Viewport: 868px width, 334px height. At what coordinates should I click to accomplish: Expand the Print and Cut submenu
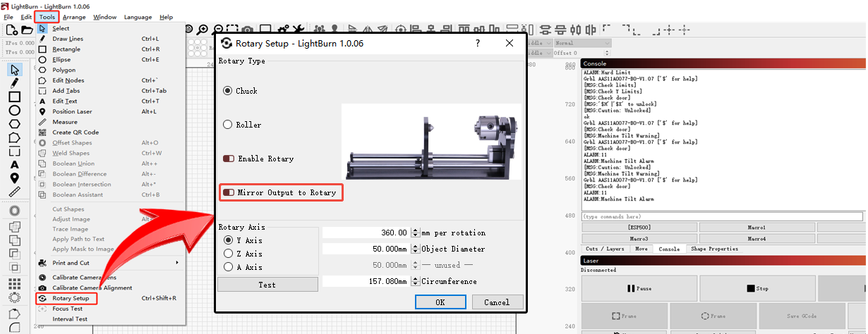click(111, 263)
